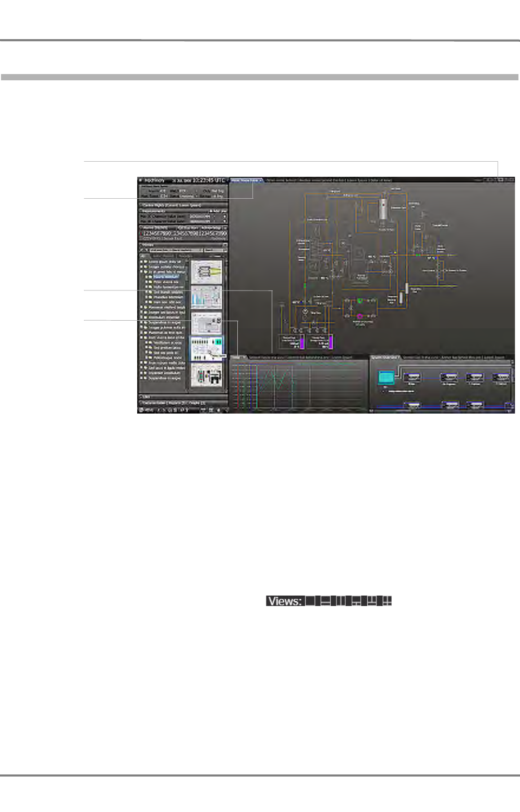
Task: Select the highlighted mimic thumbnail with teal blocks
Action: 207,348
